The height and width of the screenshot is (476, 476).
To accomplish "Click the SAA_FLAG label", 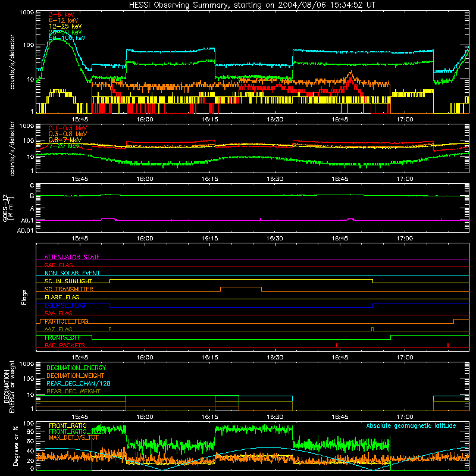I will [58, 313].
